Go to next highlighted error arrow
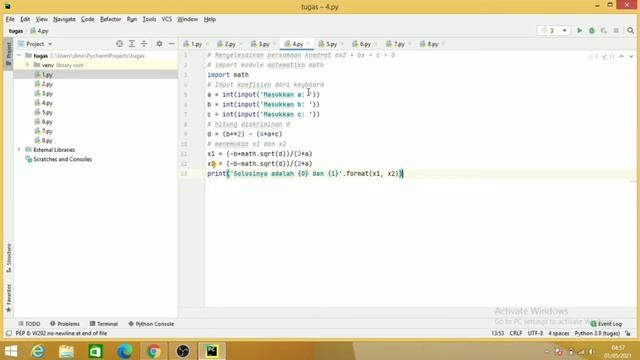The image size is (640, 360). pyautogui.click(x=631, y=56)
